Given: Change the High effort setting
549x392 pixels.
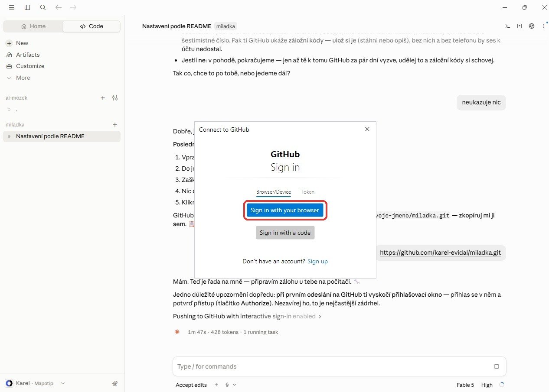Looking at the screenshot, I should pyautogui.click(x=487, y=385).
